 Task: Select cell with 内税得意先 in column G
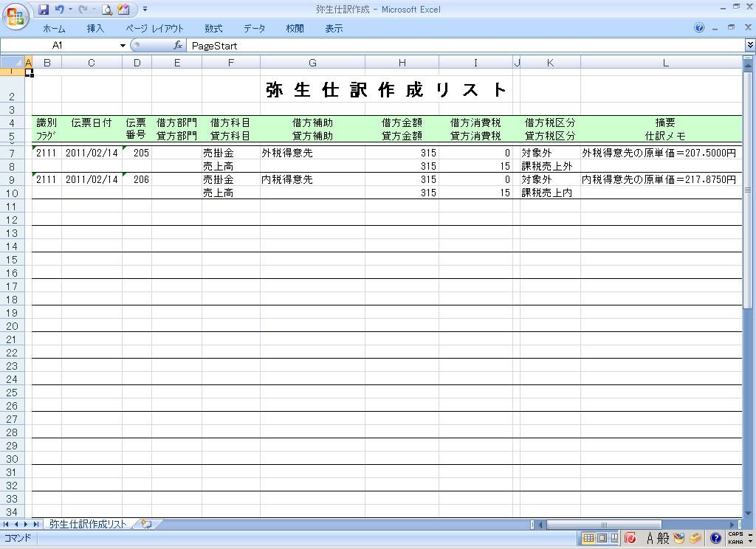pyautogui.click(x=312, y=179)
